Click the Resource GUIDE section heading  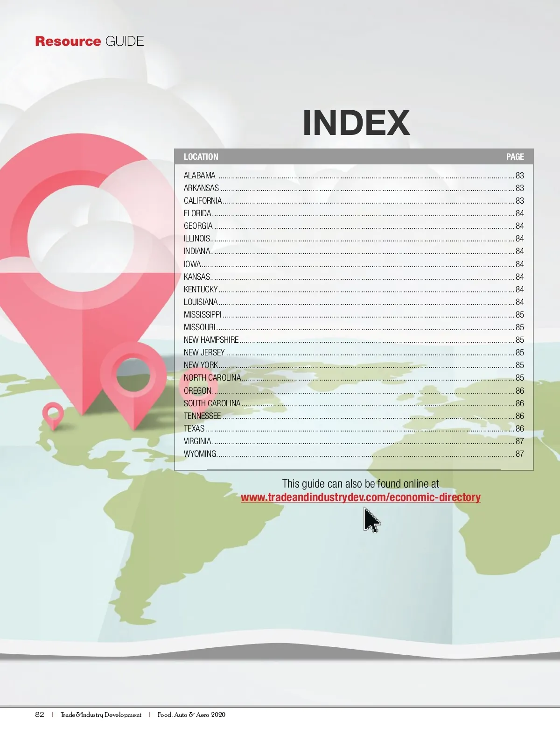tap(89, 42)
